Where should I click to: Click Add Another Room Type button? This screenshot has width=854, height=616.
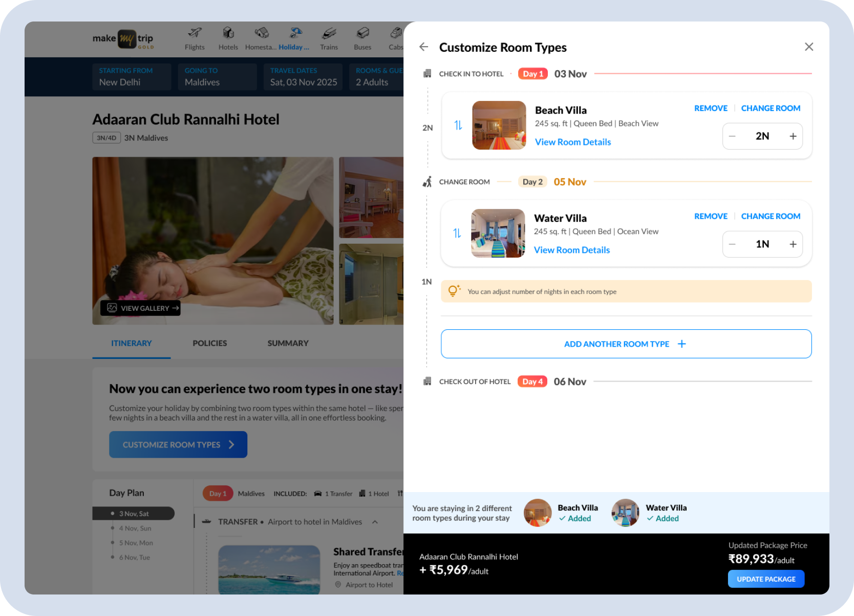coord(626,344)
